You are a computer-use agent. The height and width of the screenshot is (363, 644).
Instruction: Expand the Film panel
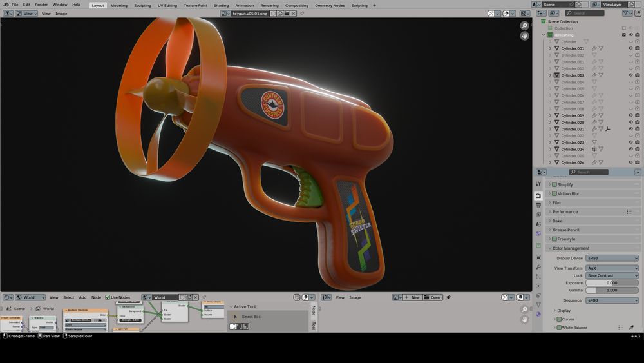click(594, 202)
